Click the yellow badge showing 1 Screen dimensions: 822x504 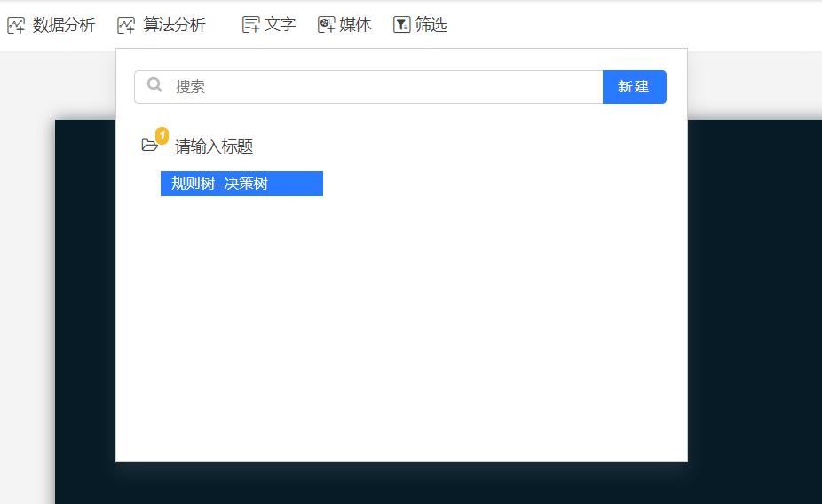coord(162,136)
